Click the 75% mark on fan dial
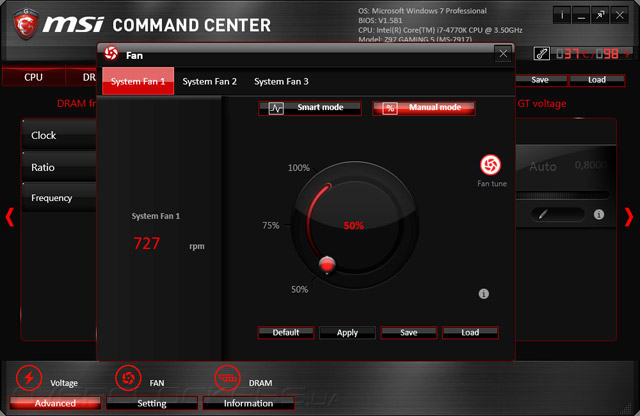640x416 pixels. pyautogui.click(x=271, y=225)
